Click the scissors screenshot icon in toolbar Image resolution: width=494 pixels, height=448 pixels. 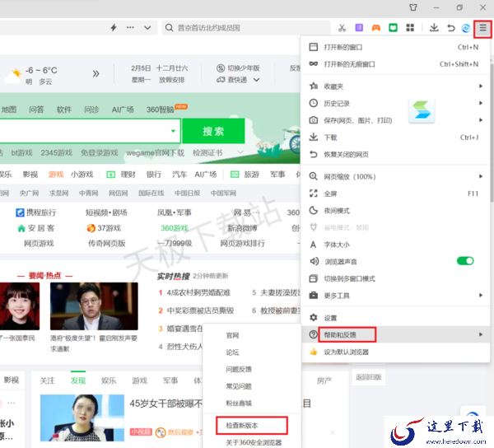342,28
